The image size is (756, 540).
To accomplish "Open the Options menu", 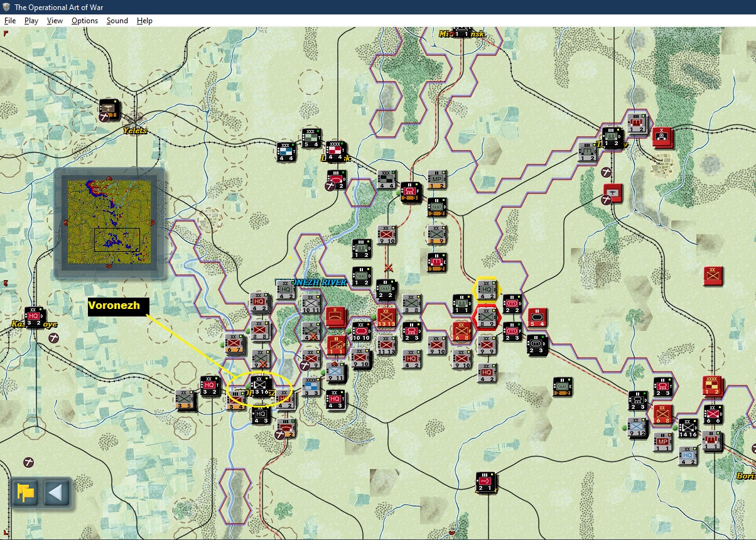I will (85, 21).
